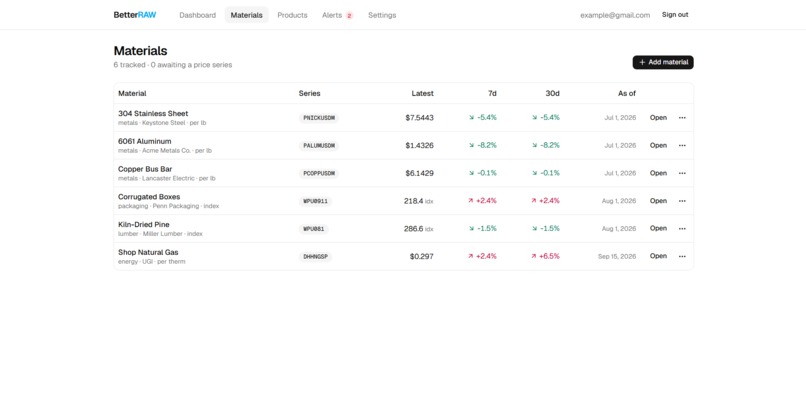Viewport: 806px width, 415px height.
Task: Click the WPU0911 series tag
Action: [315, 201]
